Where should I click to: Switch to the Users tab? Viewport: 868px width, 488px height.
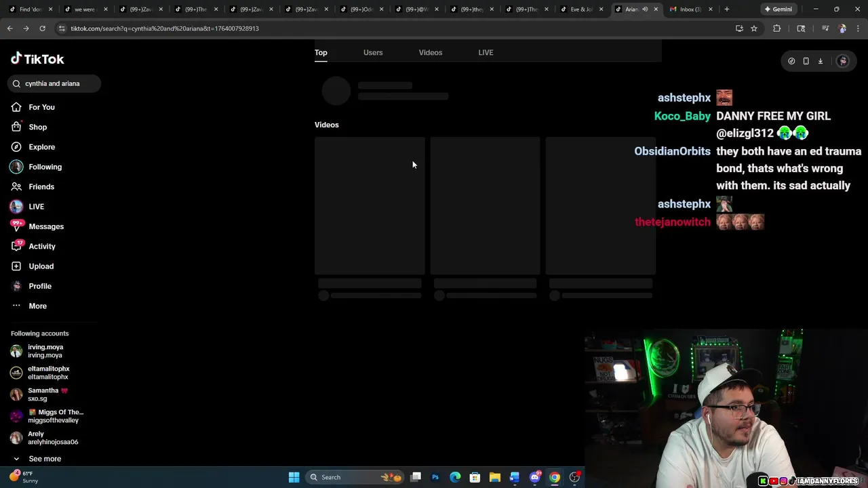point(373,52)
